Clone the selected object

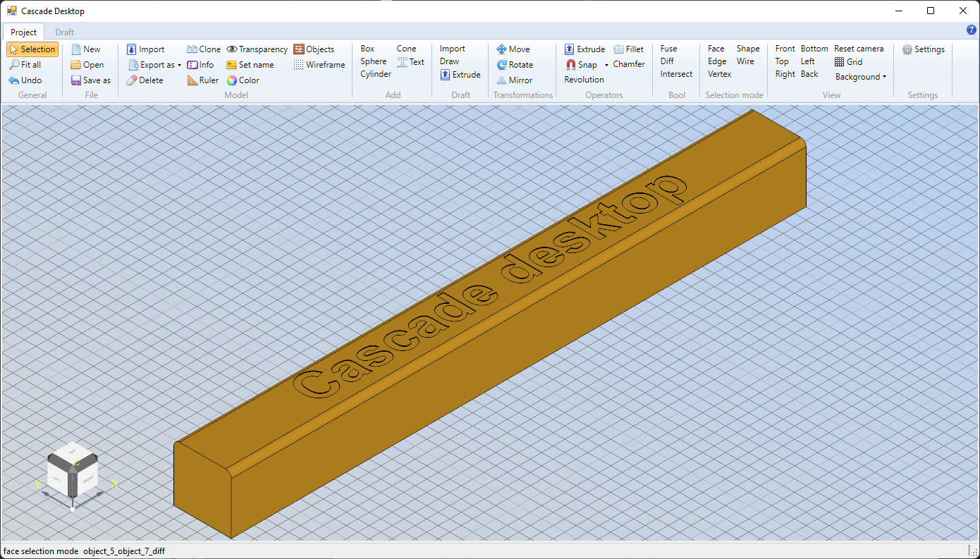tap(204, 49)
